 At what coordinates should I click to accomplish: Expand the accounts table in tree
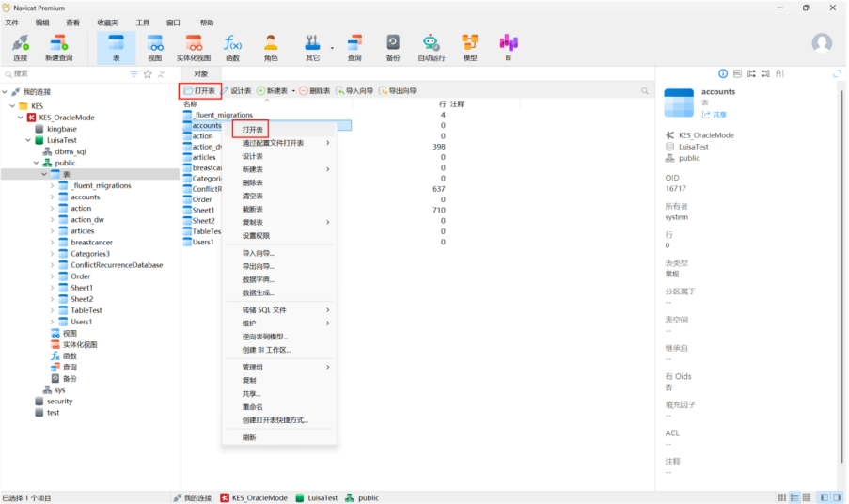pyautogui.click(x=53, y=197)
